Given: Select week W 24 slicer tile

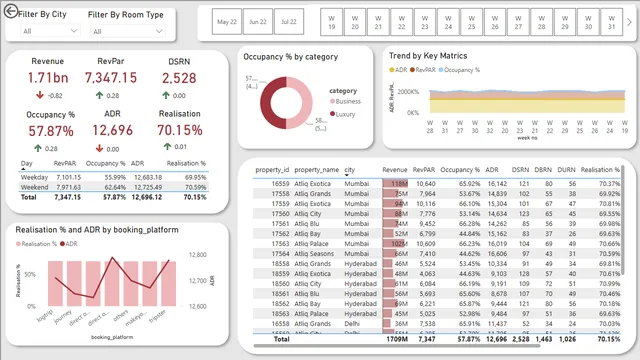Looking at the screenshot, I should pos(448,22).
